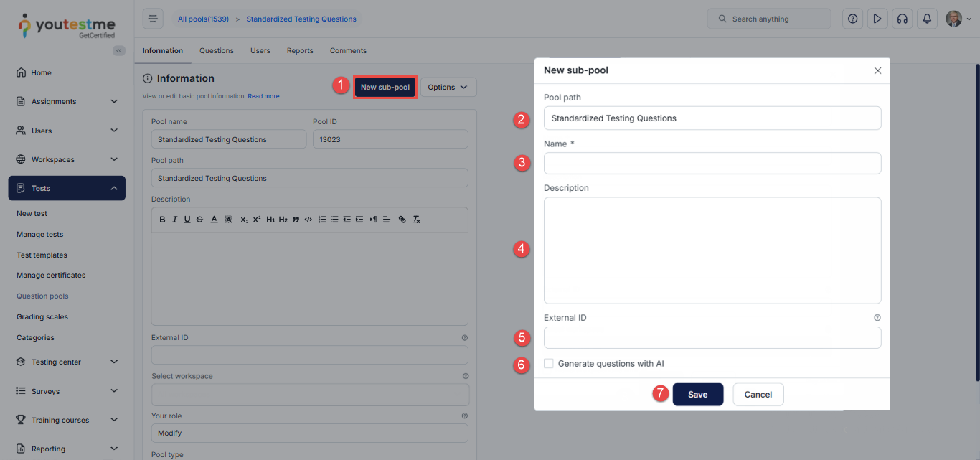Enable Generate questions with AI checkbox
Viewport: 980px width, 460px height.
[x=549, y=364]
